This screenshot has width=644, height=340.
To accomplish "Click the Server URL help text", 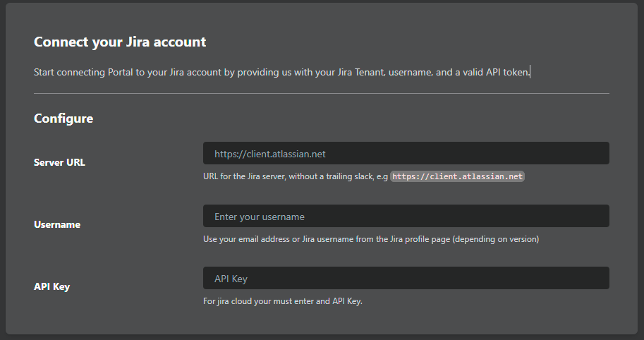I will 296,176.
